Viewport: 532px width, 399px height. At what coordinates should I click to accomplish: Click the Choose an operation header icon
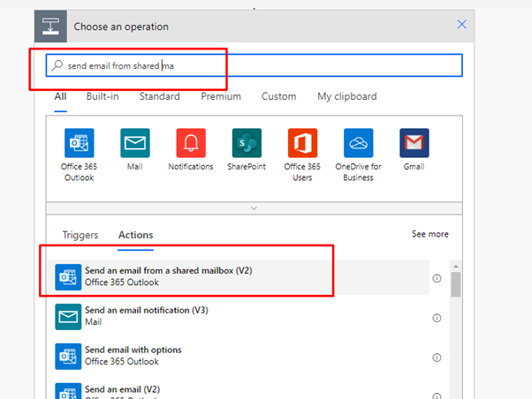50,26
